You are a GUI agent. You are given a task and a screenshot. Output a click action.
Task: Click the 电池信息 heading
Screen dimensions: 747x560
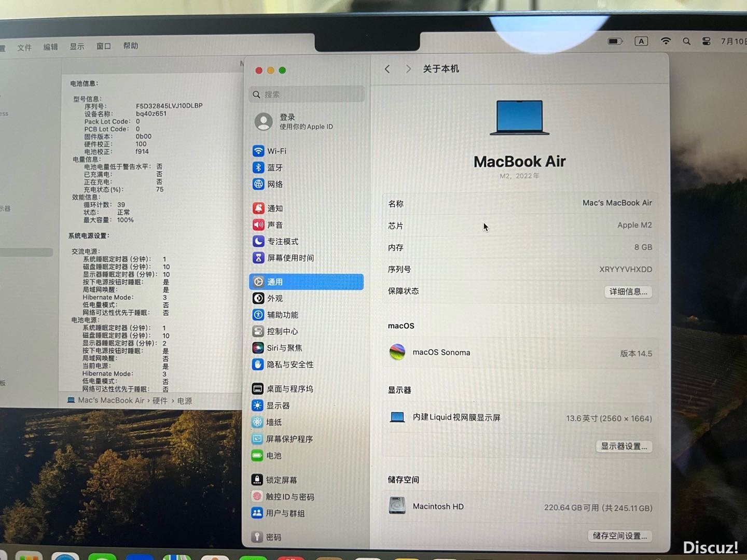(84, 83)
